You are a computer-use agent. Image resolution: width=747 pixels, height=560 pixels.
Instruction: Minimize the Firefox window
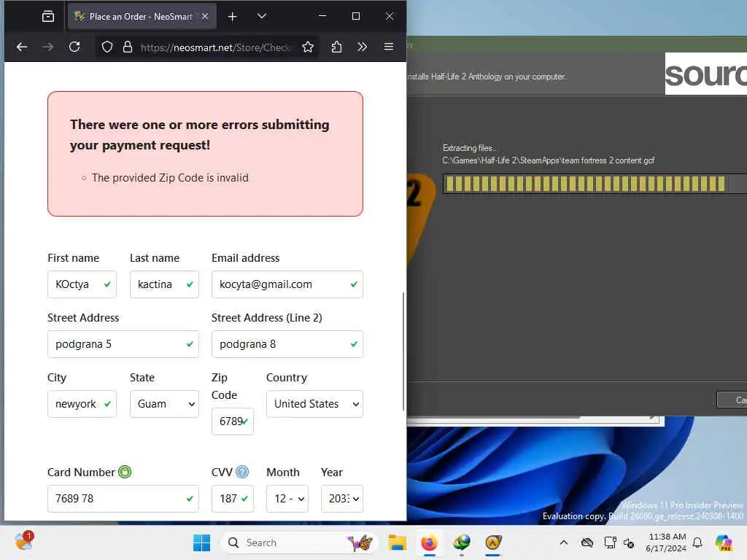322,16
